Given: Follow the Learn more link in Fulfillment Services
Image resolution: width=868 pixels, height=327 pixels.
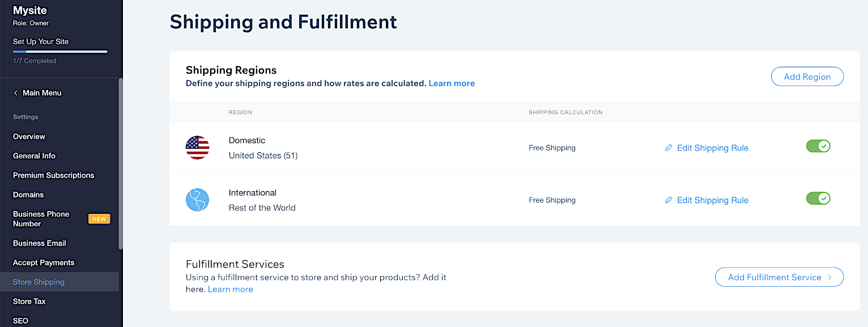Looking at the screenshot, I should tap(230, 290).
